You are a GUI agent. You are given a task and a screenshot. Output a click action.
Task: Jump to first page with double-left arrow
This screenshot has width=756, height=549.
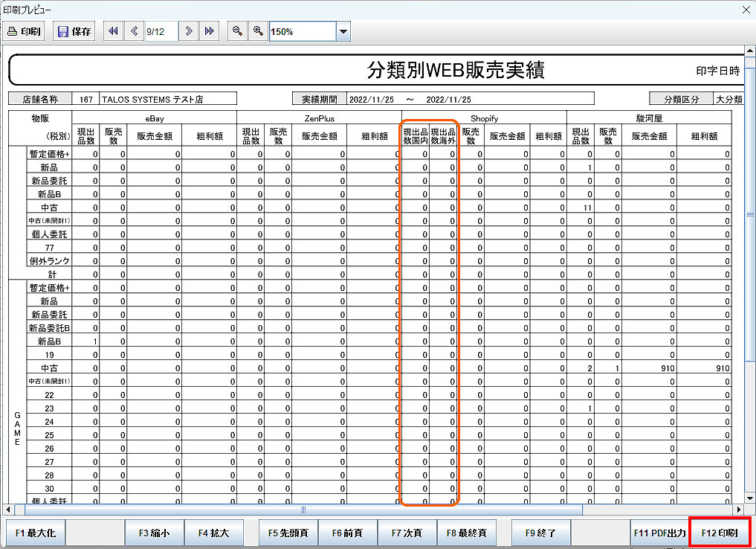[x=113, y=31]
